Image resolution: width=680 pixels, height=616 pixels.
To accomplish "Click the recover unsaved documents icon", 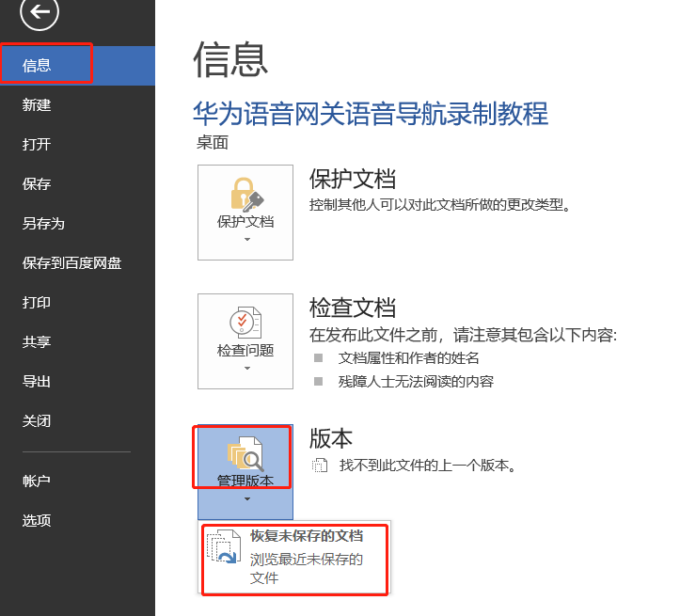I will 223,546.
